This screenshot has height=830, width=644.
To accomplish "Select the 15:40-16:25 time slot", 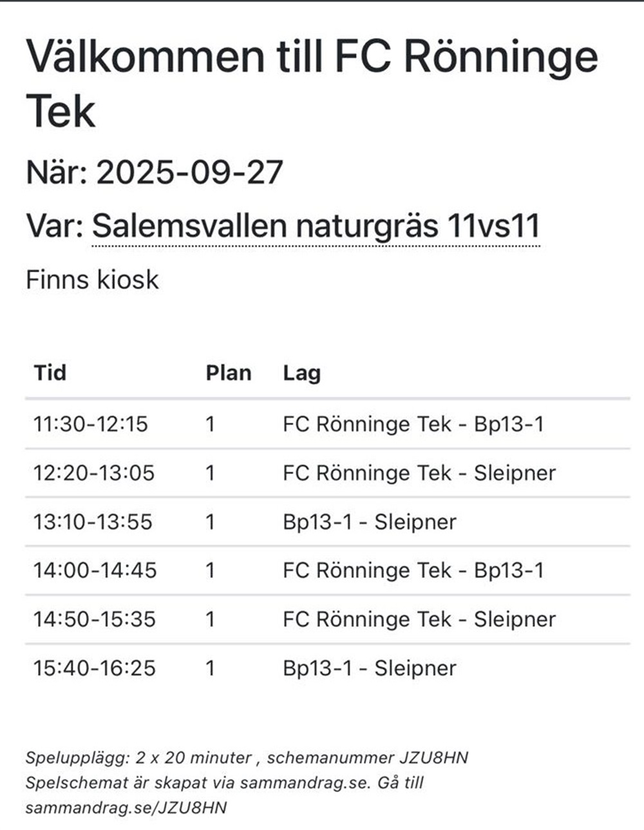I will pyautogui.click(x=95, y=668).
